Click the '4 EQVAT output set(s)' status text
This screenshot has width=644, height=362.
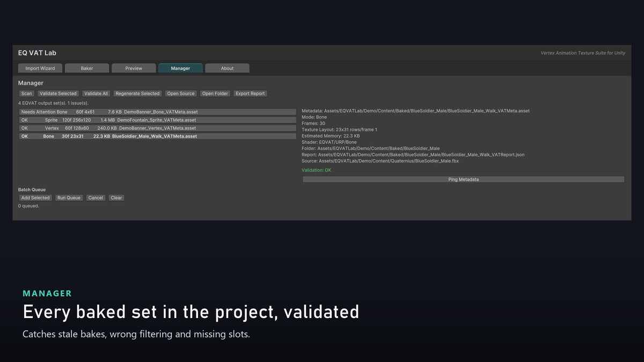(53, 103)
